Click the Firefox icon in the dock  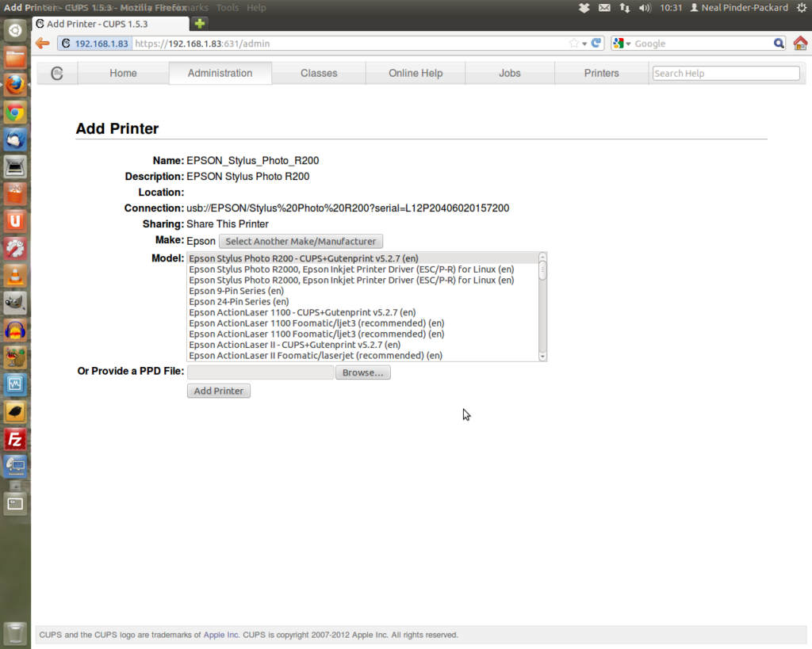click(15, 85)
